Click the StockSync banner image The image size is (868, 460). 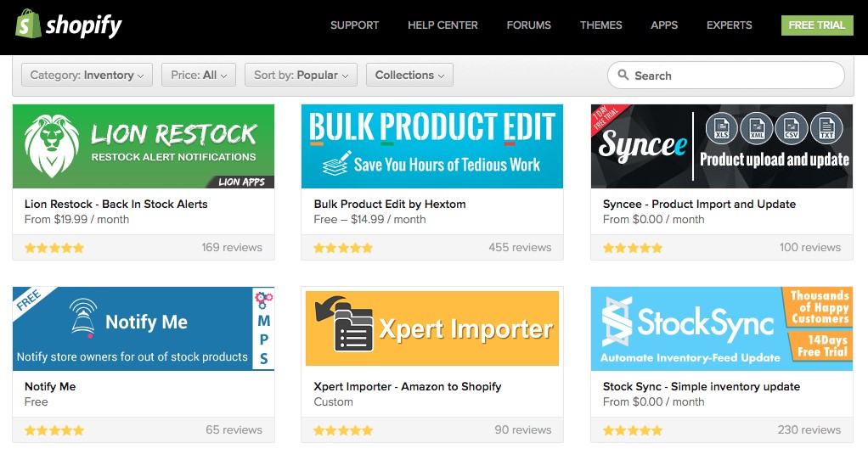click(722, 328)
